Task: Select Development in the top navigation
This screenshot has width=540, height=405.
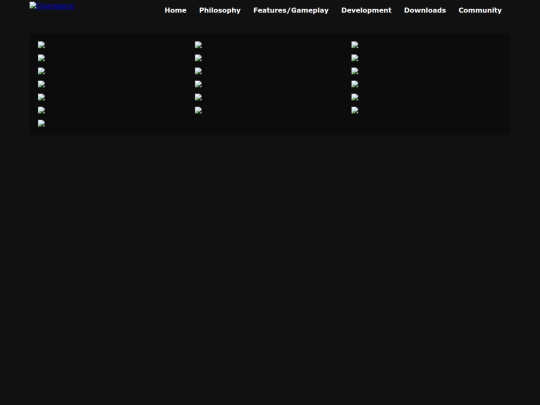Action: click(x=366, y=10)
